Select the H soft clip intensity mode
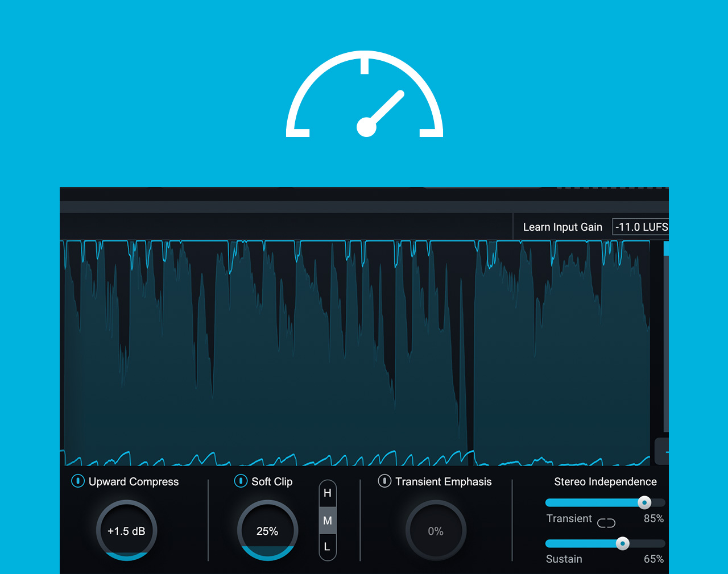The height and width of the screenshot is (574, 728). pos(328,493)
